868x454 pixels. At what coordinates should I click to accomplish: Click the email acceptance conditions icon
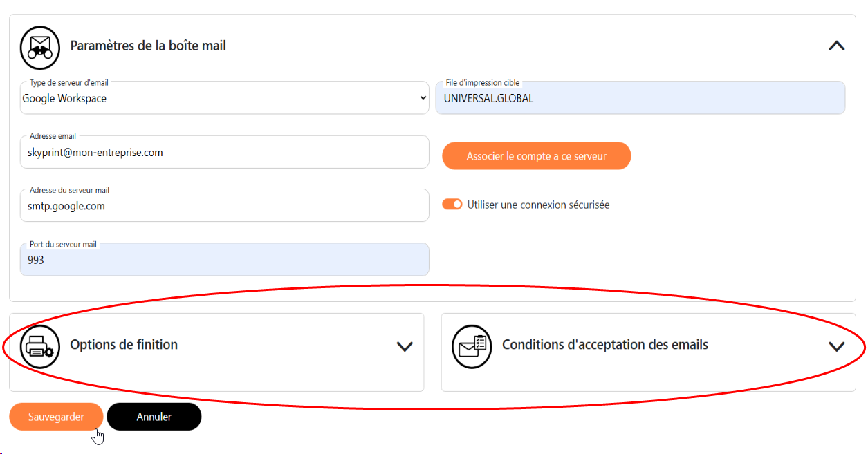(472, 346)
